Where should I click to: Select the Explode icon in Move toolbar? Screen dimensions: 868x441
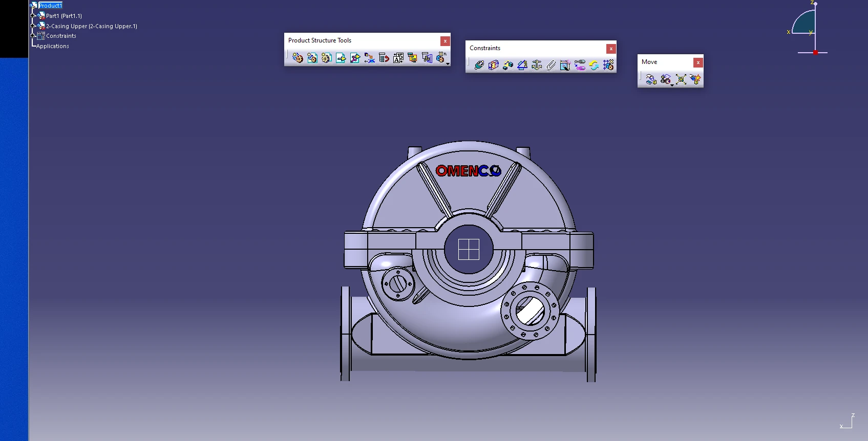681,79
